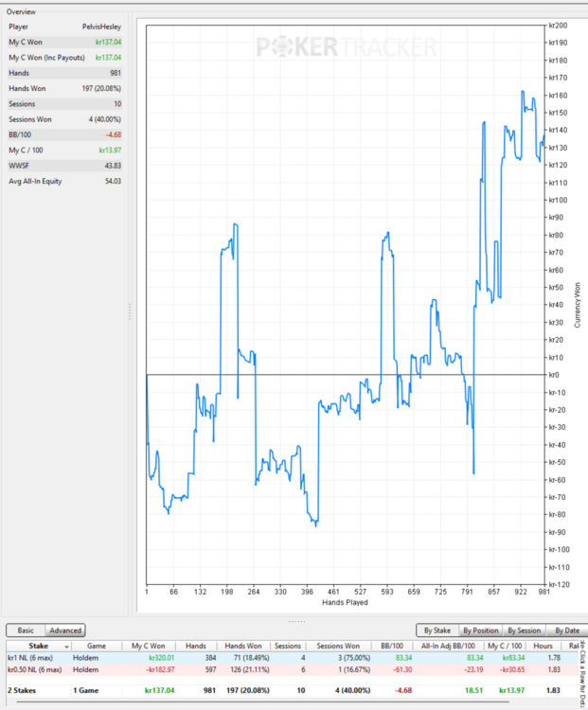Image resolution: width=588 pixels, height=710 pixels.
Task: Click the Player PelvisHesley overview row
Action: tap(64, 27)
